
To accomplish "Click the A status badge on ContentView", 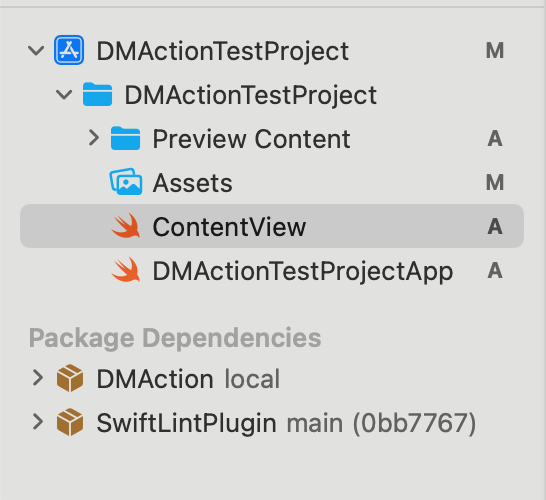I will point(495,227).
